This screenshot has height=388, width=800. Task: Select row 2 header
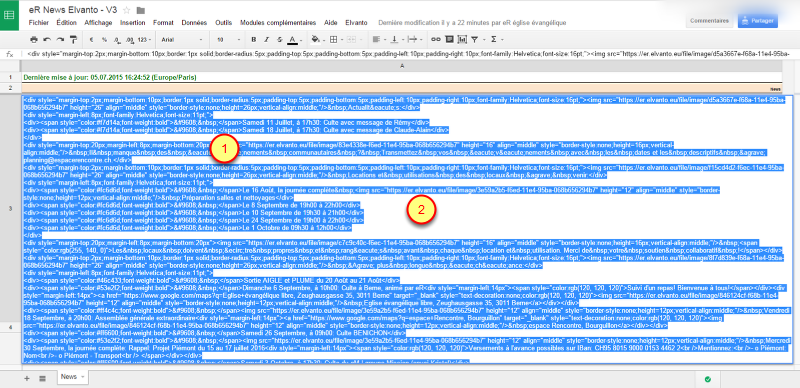[x=10, y=88]
